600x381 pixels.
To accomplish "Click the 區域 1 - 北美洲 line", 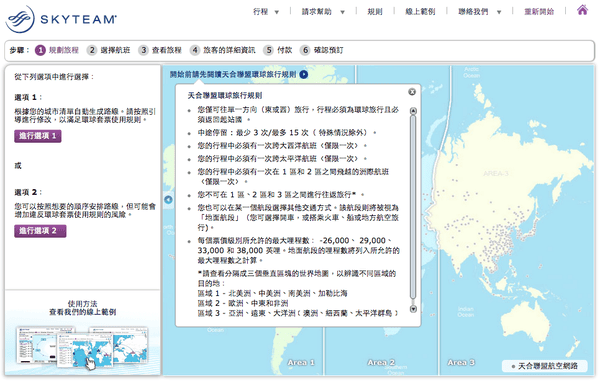I will (x=272, y=293).
